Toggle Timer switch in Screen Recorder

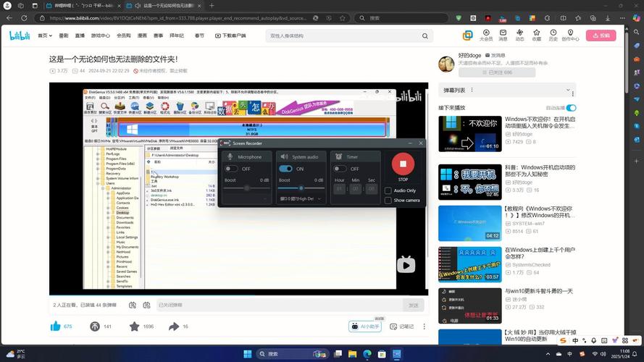339,169
